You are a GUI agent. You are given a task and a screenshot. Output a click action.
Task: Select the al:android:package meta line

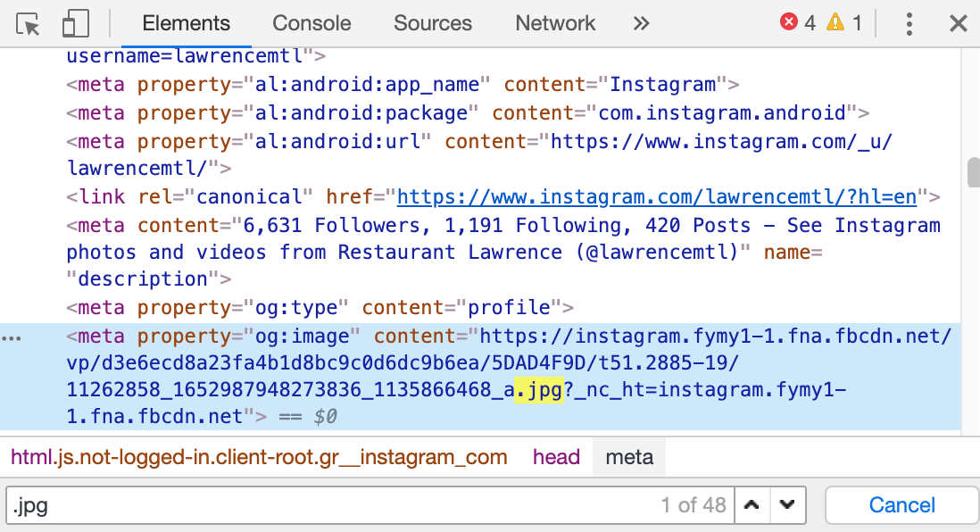468,113
